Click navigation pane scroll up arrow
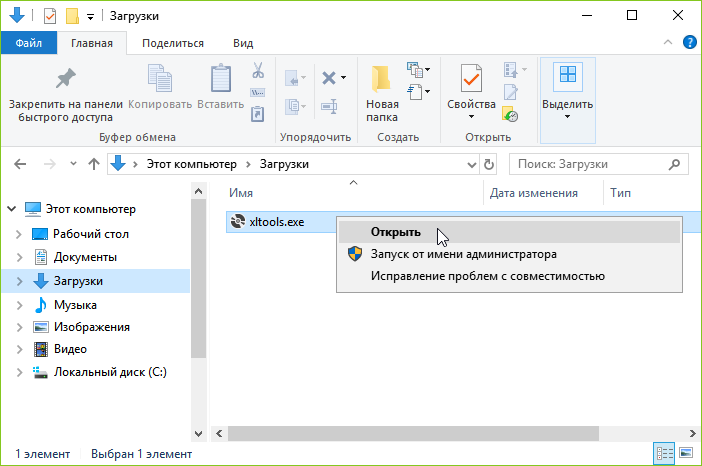 198,191
